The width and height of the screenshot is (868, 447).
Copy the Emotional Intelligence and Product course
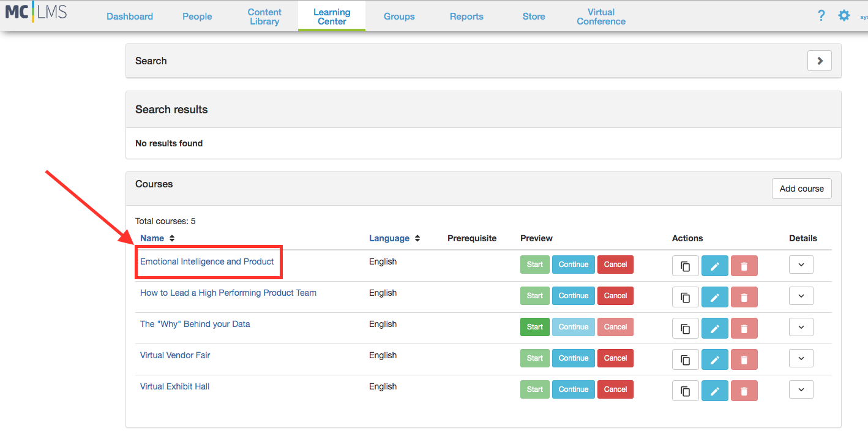coord(685,266)
